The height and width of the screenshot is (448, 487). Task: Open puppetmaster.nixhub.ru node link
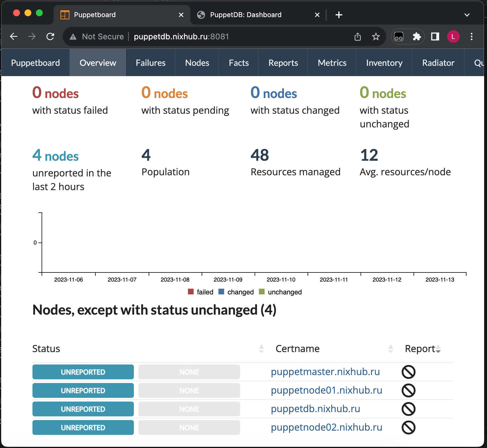click(x=325, y=372)
